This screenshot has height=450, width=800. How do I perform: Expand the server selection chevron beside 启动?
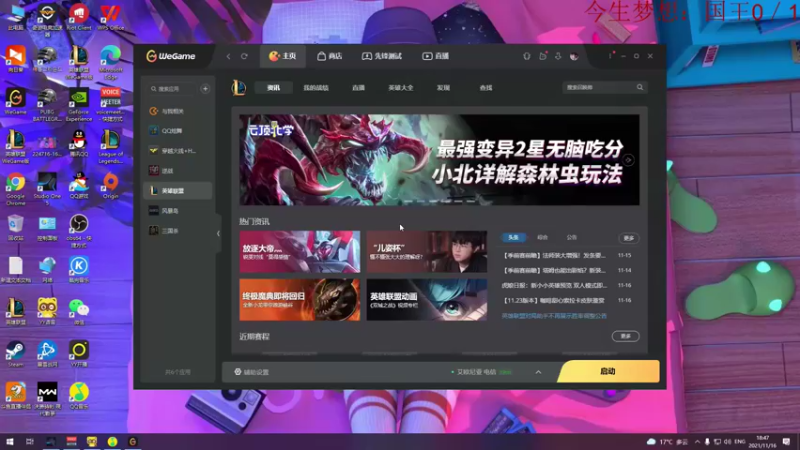click(538, 372)
